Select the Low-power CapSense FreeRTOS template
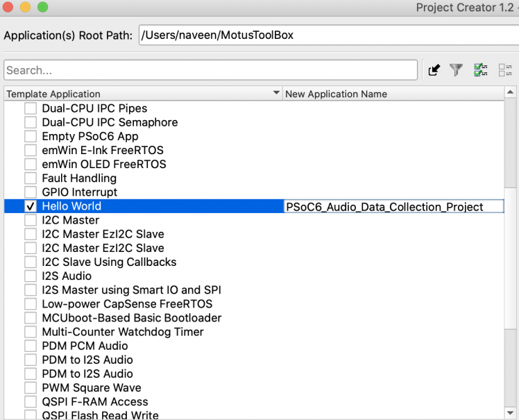The width and height of the screenshot is (519, 420). pyautogui.click(x=127, y=304)
